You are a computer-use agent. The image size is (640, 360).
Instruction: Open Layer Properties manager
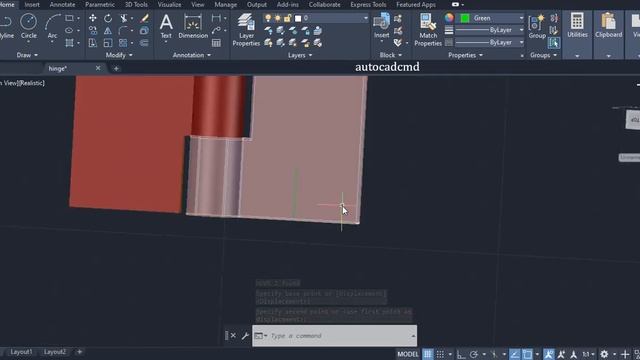coord(246,29)
